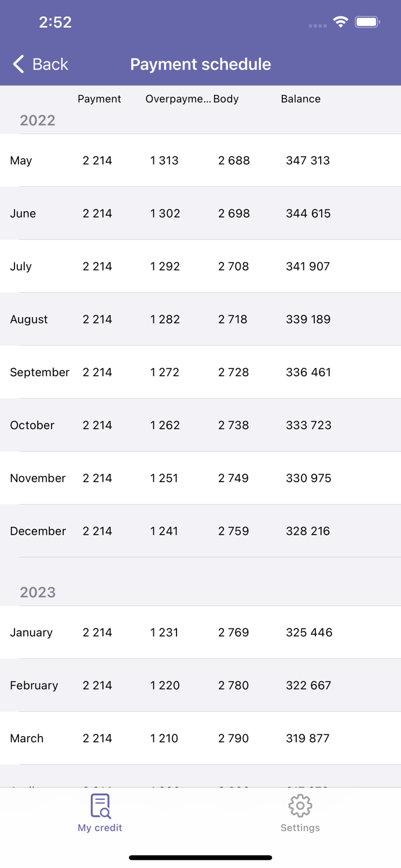Image resolution: width=401 pixels, height=868 pixels.
Task: Tap the Payment schedule title
Action: click(x=200, y=64)
